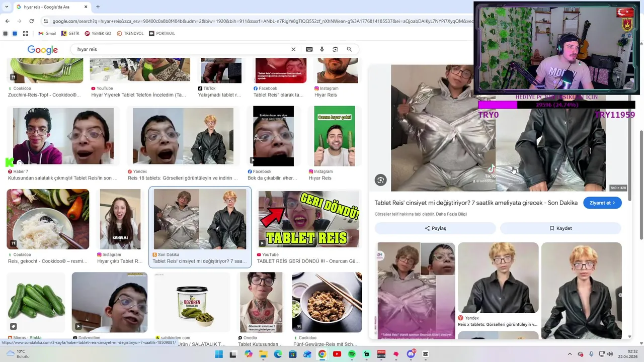The width and height of the screenshot is (644, 362).
Task: Clear the search query with X
Action: coord(293,49)
